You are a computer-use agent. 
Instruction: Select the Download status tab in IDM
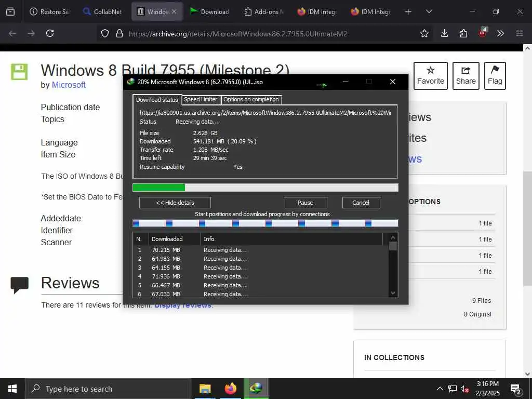(157, 100)
